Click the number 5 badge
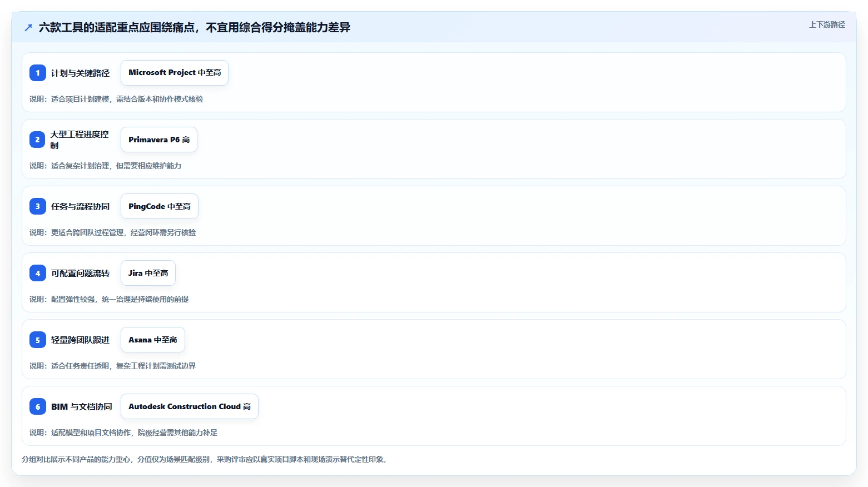 38,340
